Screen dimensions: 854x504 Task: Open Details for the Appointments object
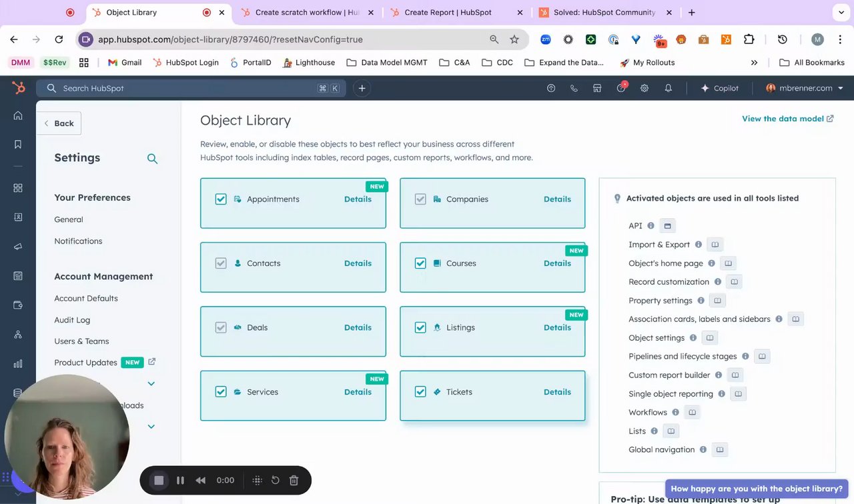[x=358, y=199]
